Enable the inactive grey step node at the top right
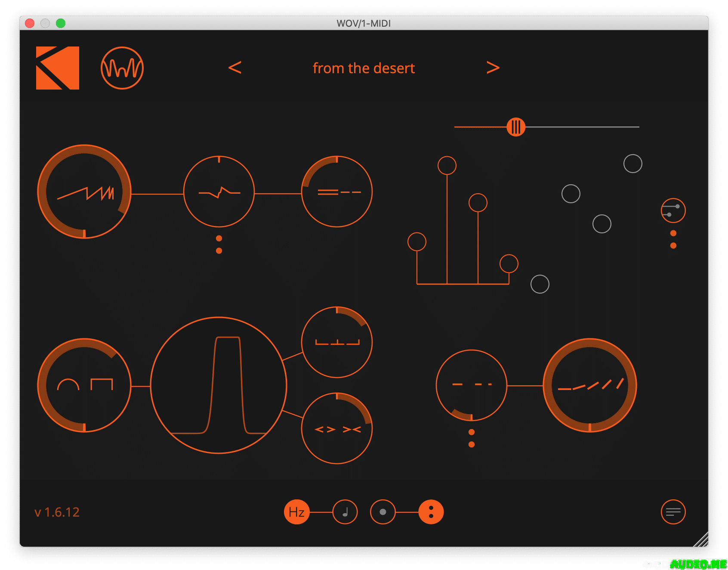The height and width of the screenshot is (570, 728). pyautogui.click(x=633, y=164)
